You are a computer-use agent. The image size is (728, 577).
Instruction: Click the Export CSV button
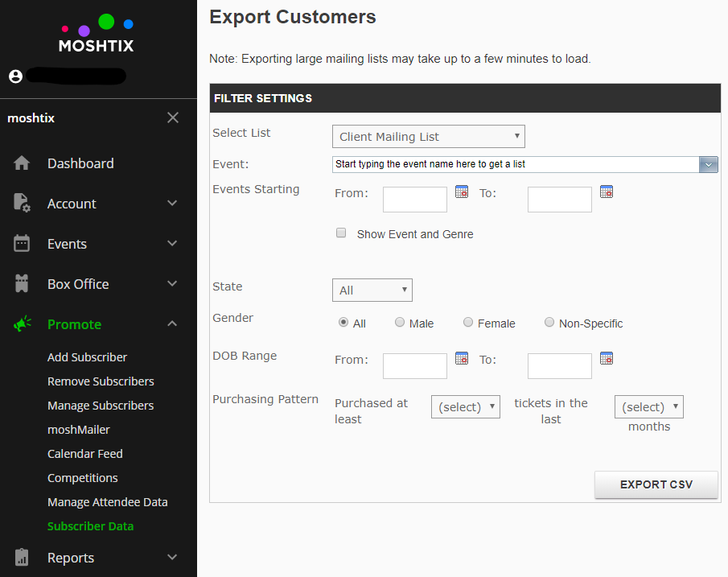[656, 484]
